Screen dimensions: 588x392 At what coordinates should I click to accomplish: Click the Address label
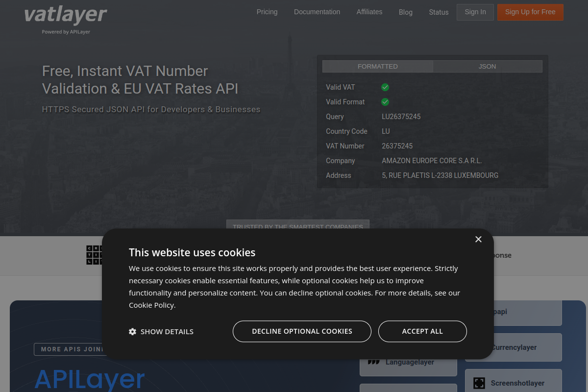pos(339,175)
